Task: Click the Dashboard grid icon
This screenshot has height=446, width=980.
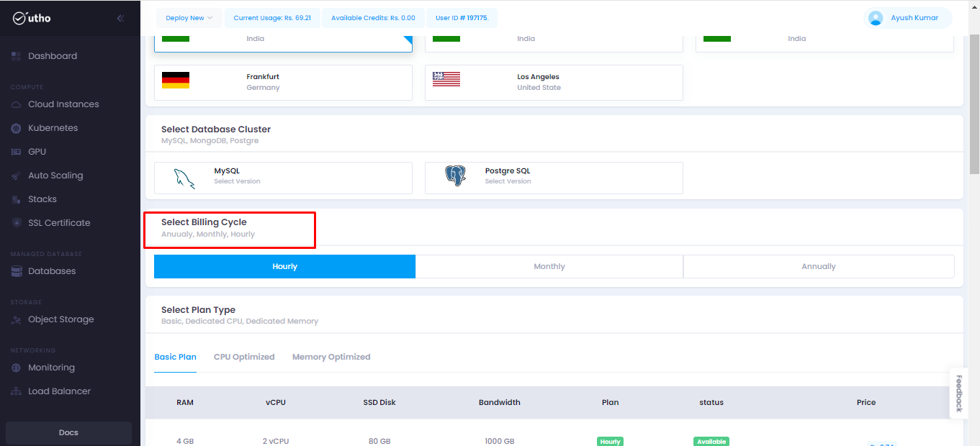Action: [x=16, y=56]
